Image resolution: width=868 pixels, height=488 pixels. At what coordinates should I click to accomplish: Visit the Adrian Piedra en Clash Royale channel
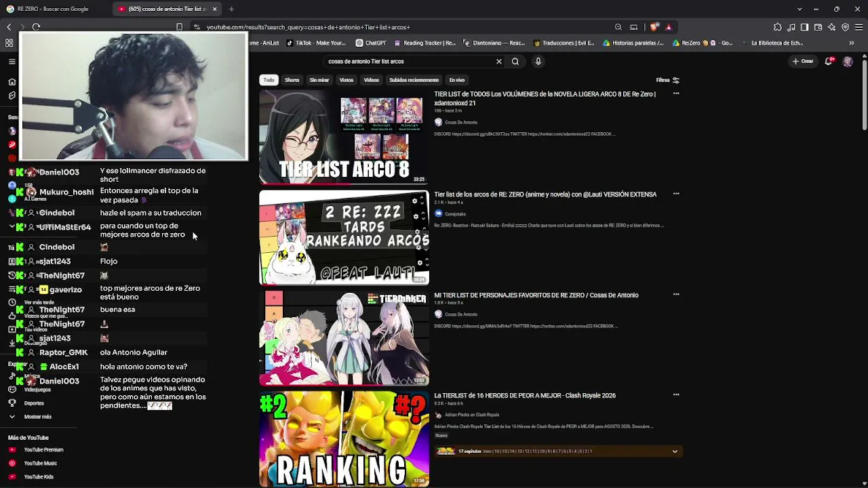(472, 415)
